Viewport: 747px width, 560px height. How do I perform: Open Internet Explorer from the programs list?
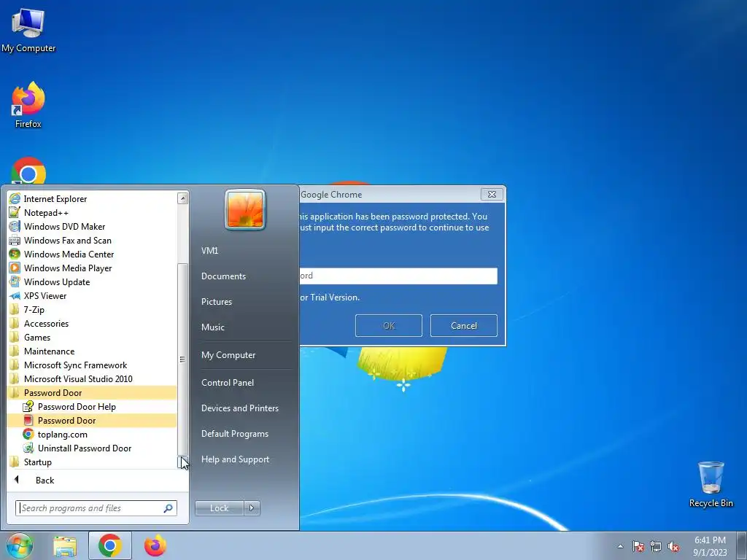click(x=92, y=198)
